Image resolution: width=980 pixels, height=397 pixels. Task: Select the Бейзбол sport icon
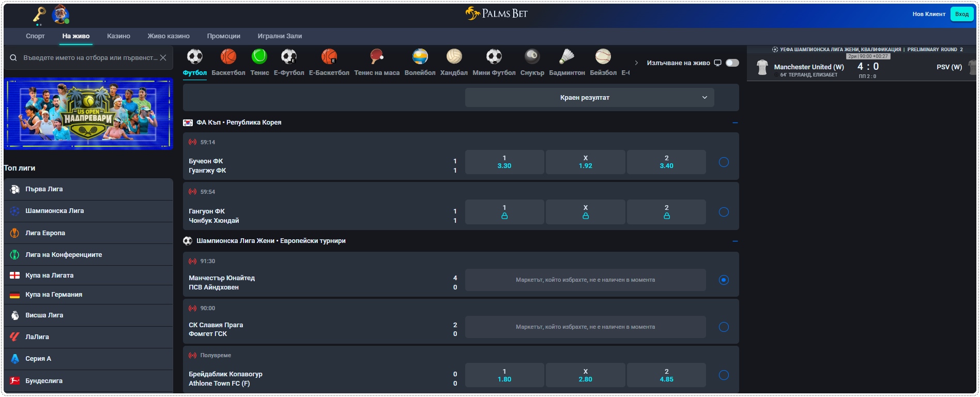coord(603,56)
